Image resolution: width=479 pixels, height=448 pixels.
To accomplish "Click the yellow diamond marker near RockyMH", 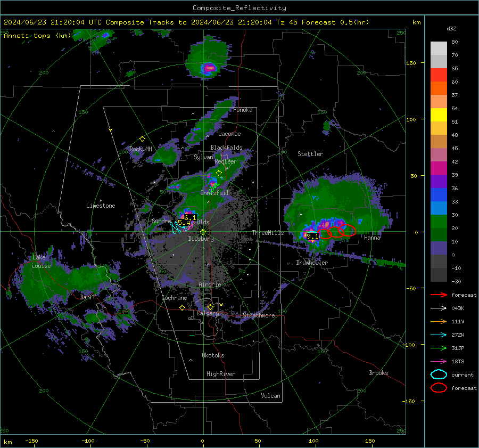I will pos(142,139).
